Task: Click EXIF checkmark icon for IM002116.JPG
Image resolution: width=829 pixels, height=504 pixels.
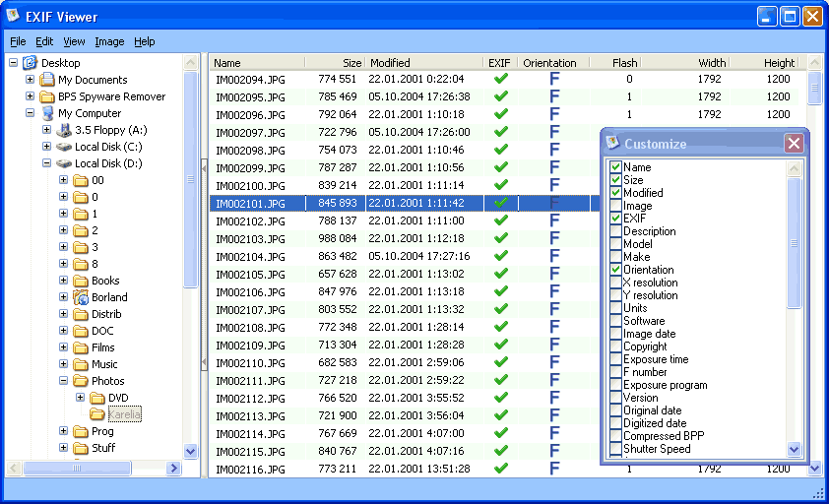Action: [x=501, y=469]
